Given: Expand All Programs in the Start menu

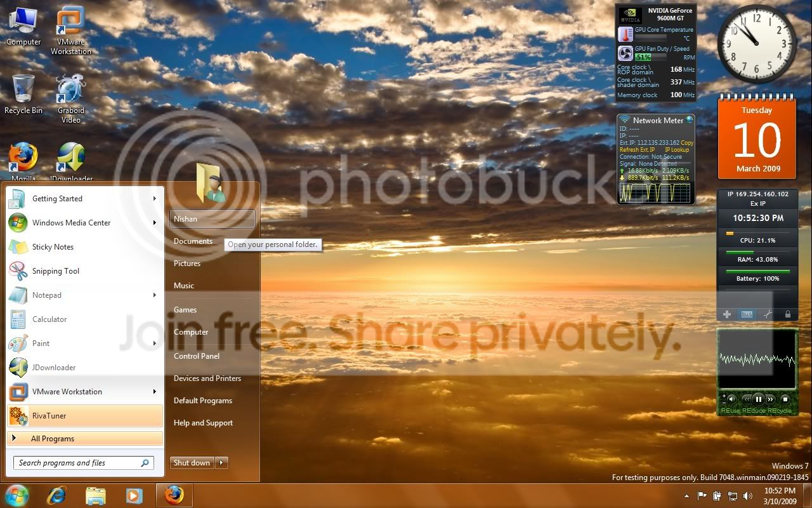Looking at the screenshot, I should point(85,439).
